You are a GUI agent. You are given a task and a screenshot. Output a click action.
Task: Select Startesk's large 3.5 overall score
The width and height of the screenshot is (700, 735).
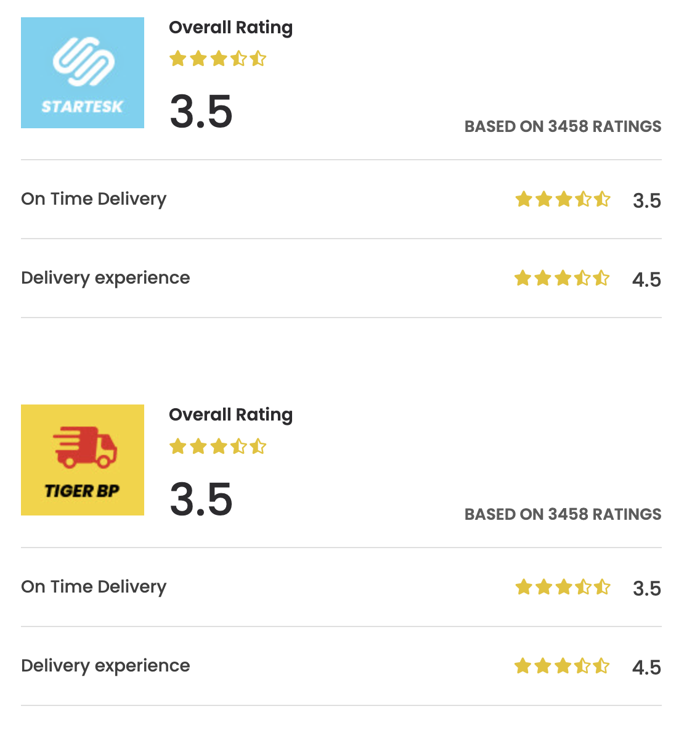(x=201, y=112)
